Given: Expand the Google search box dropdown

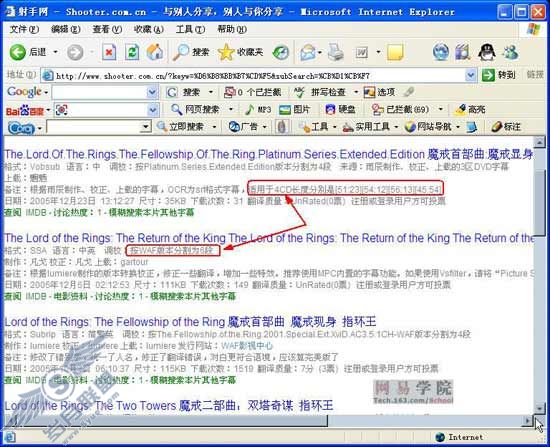Looking at the screenshot, I should [x=152, y=92].
